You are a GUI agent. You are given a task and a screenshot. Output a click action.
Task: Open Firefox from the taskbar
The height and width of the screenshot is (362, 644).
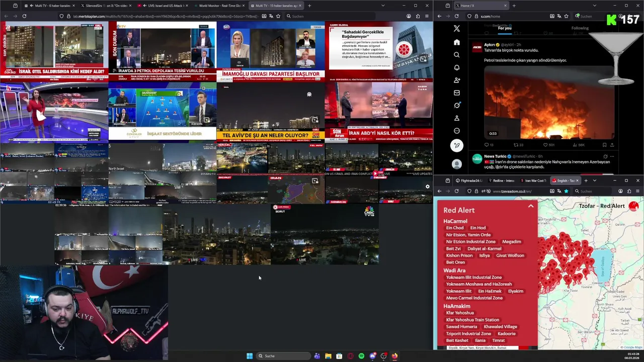pos(394,356)
